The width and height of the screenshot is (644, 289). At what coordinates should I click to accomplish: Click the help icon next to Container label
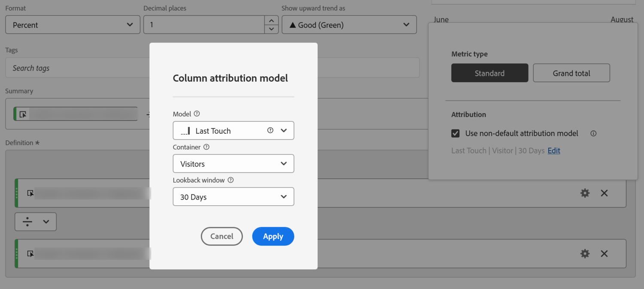[x=207, y=147]
